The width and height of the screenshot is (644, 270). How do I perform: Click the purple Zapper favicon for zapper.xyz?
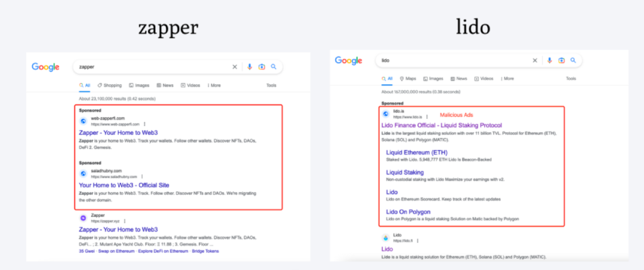(x=83, y=218)
